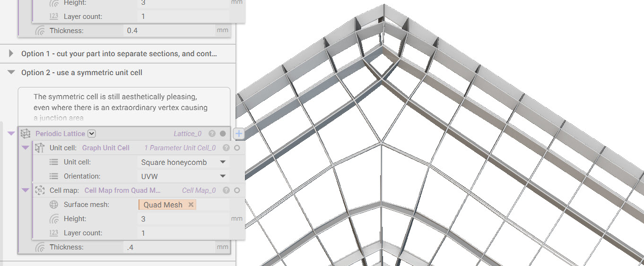Click the Graph Unit Cell block icon
This screenshot has height=266, width=644.
click(40, 148)
